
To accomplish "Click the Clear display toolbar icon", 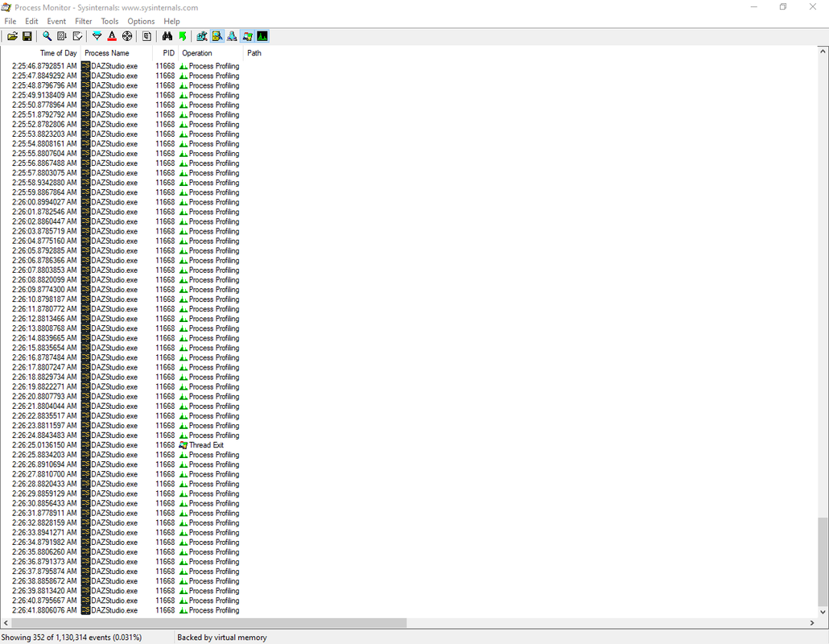I will [x=77, y=36].
